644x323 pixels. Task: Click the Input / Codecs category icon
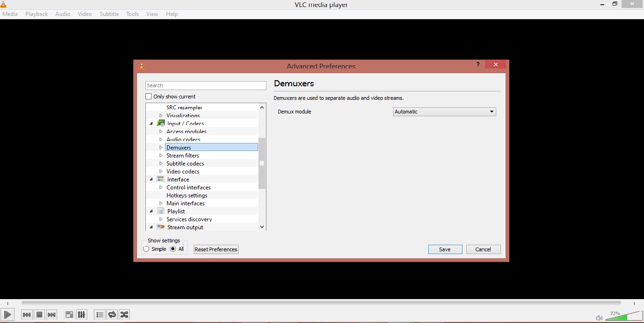click(x=161, y=123)
